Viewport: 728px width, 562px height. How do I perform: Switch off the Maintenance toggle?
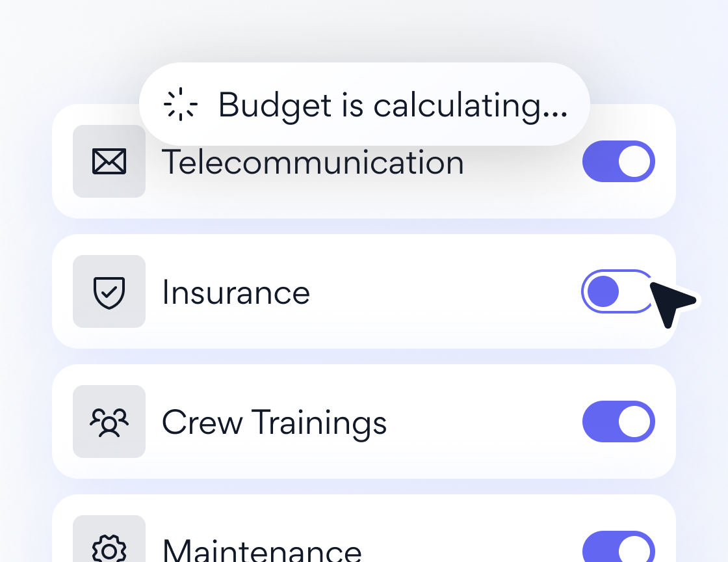pyautogui.click(x=618, y=548)
